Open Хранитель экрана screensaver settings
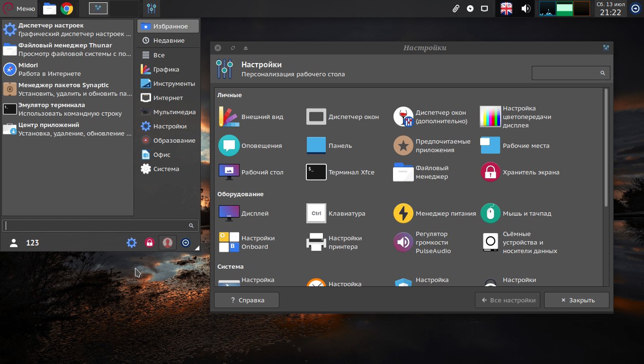This screenshot has width=644, height=364. (x=520, y=173)
